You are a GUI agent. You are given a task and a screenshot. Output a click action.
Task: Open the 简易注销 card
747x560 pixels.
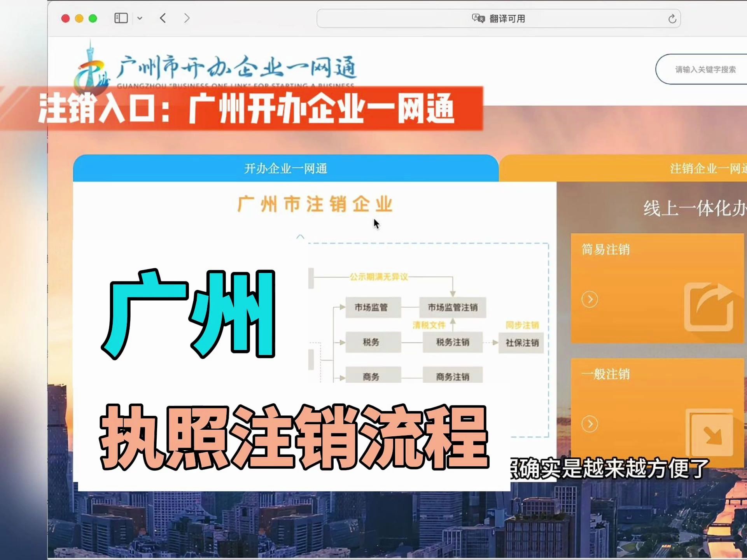[x=657, y=288]
